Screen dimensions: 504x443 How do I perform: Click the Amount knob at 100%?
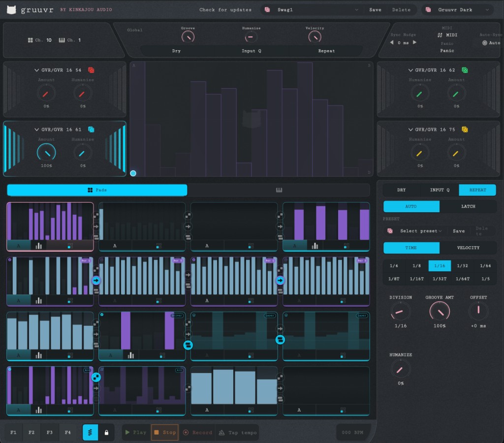click(x=46, y=153)
